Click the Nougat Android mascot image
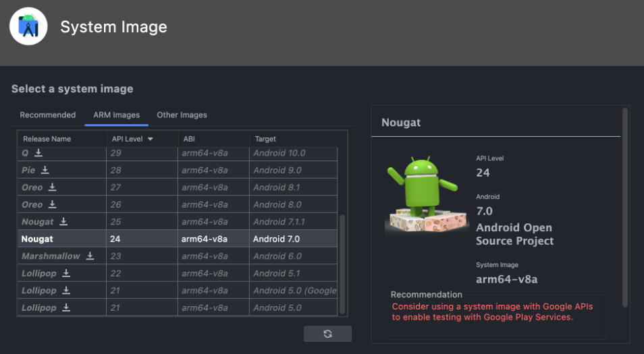The width and height of the screenshot is (644, 354). click(425, 196)
